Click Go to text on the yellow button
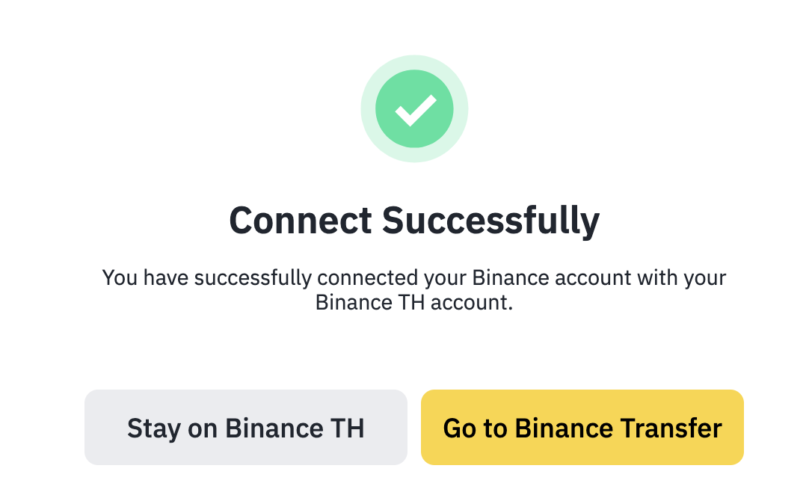 pos(476,428)
